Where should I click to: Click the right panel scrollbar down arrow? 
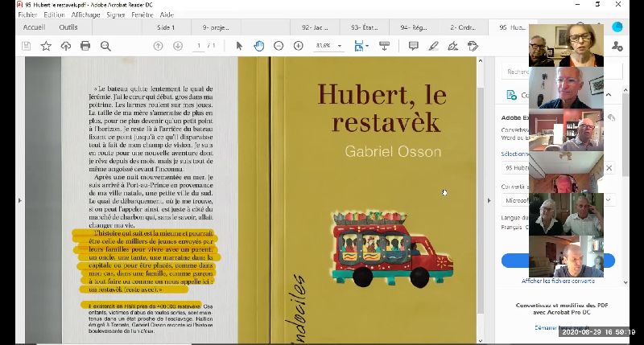[x=625, y=282]
